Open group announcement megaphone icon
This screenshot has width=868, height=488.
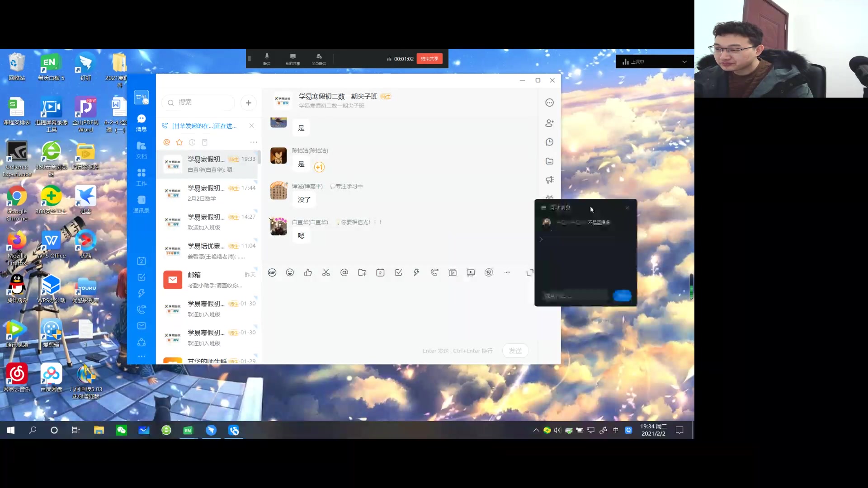tap(549, 180)
